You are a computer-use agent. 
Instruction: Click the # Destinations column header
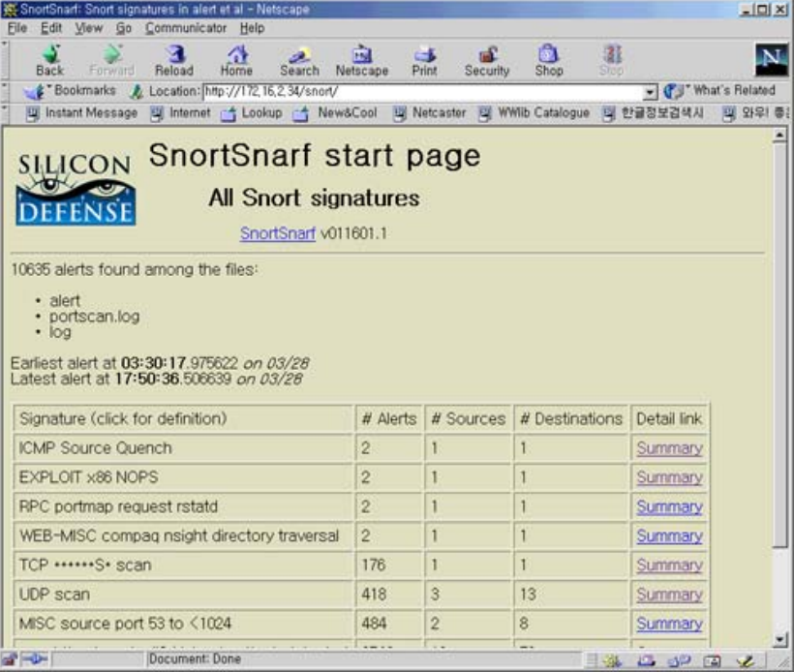click(x=570, y=419)
